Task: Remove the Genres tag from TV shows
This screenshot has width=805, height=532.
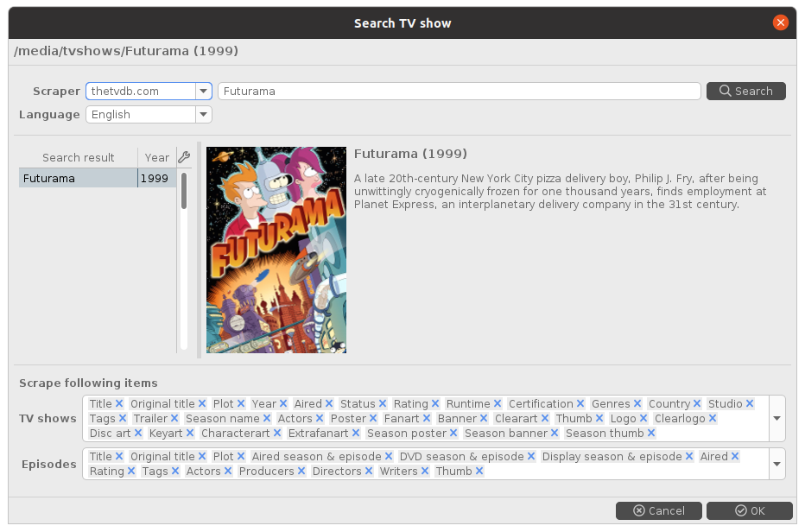Action: coord(637,404)
